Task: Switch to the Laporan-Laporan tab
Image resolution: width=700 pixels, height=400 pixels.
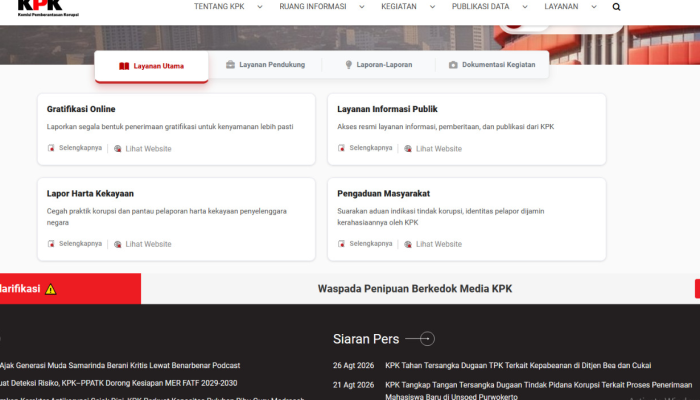Action: tap(379, 65)
